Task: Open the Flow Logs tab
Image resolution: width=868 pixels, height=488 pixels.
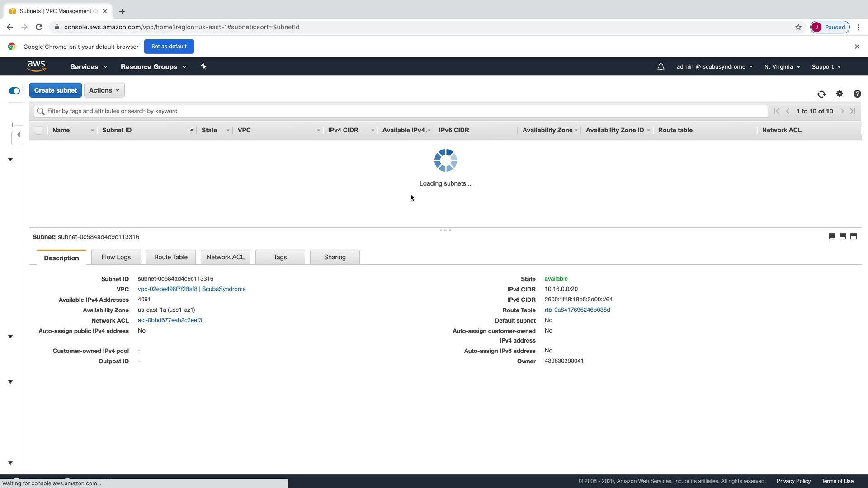Action: pos(116,257)
